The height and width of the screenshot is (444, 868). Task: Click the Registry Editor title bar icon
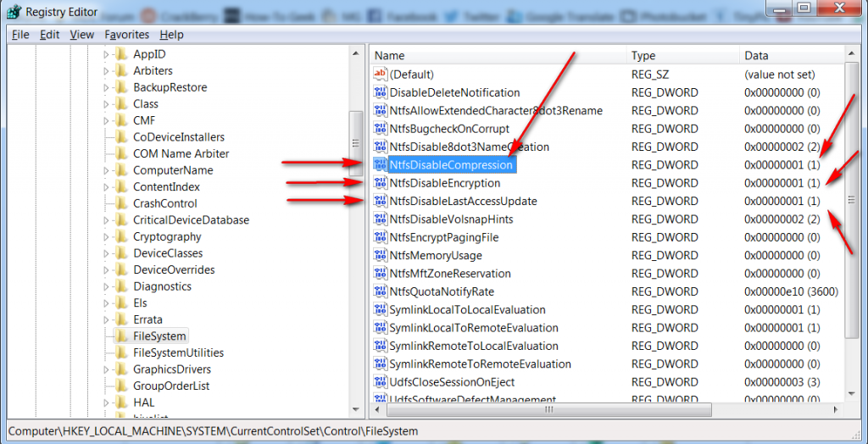pos(14,12)
